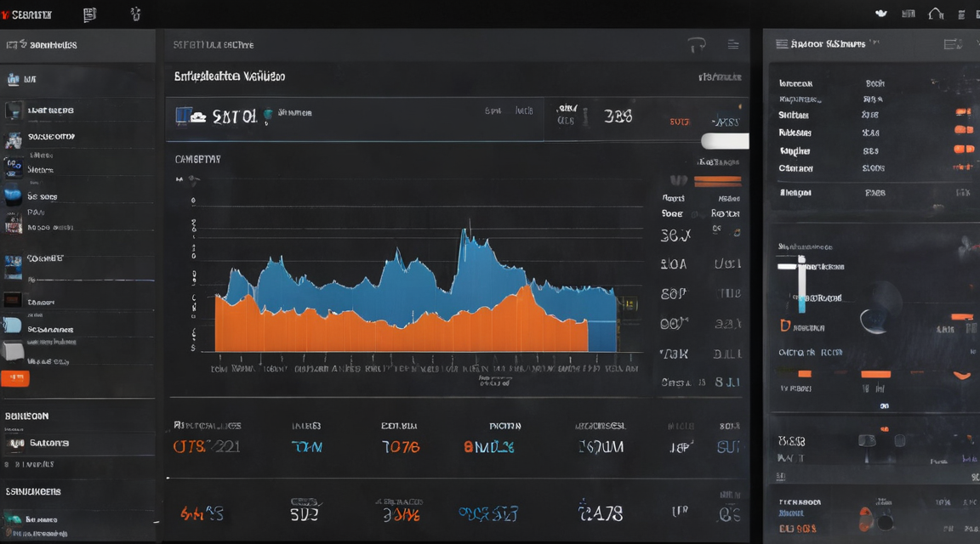Click the curved arrow icon in main panel header
Screen dimensions: 980x544
(697, 45)
